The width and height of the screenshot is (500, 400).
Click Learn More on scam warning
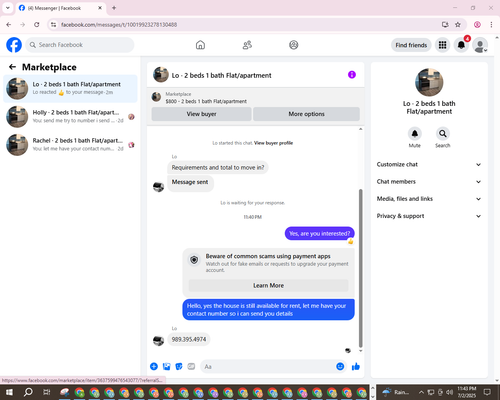268,286
